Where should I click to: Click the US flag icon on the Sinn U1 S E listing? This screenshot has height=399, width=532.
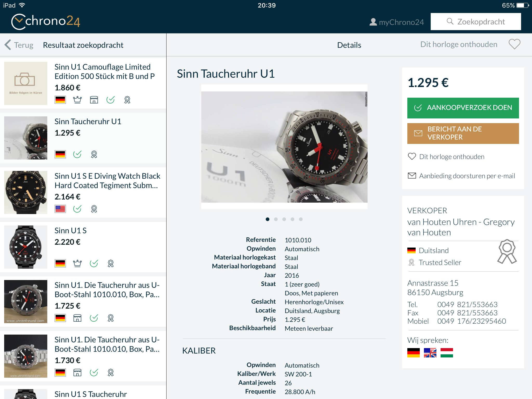click(60, 209)
